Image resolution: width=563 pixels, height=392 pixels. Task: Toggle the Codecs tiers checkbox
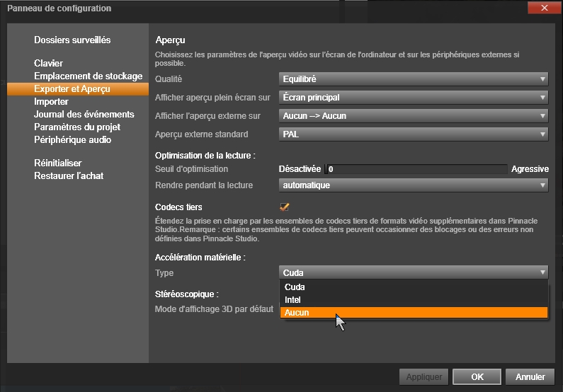285,207
